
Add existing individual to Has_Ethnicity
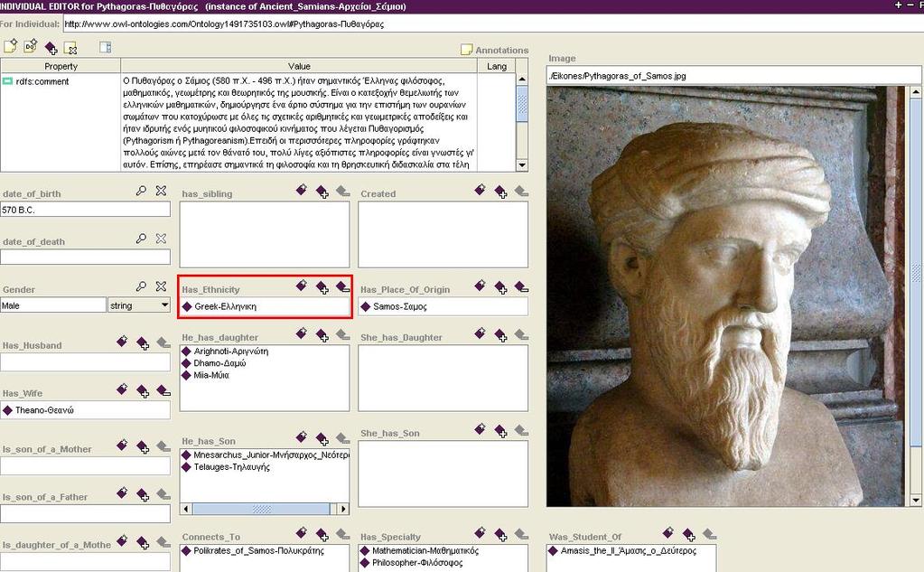(322, 287)
